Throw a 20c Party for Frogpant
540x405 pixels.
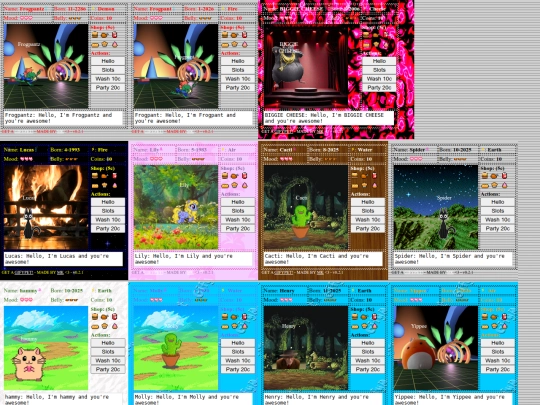tap(238, 88)
